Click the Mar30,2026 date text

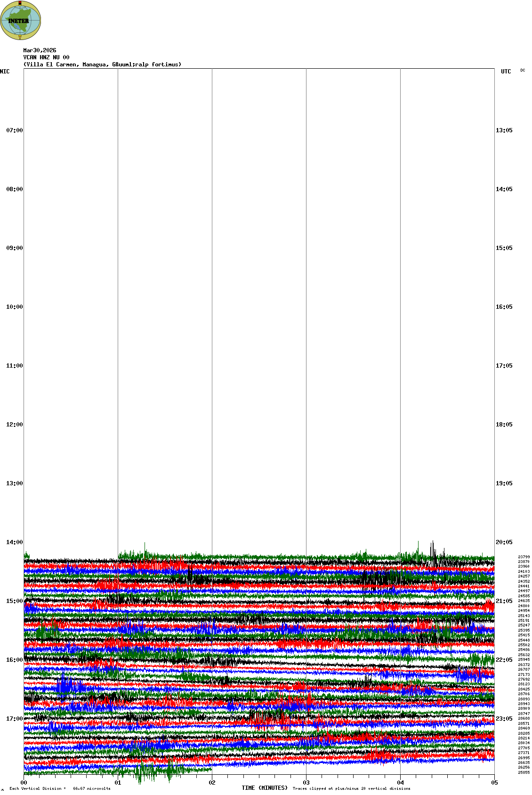tap(40, 50)
